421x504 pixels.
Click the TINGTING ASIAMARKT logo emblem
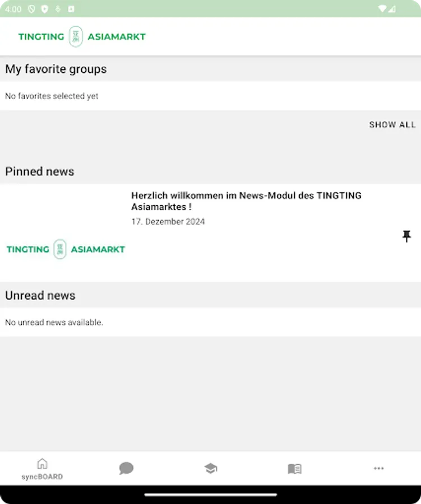[x=75, y=36]
